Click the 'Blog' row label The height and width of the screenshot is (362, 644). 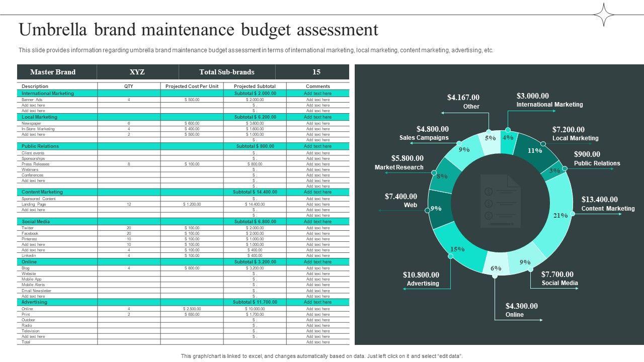[26, 268]
